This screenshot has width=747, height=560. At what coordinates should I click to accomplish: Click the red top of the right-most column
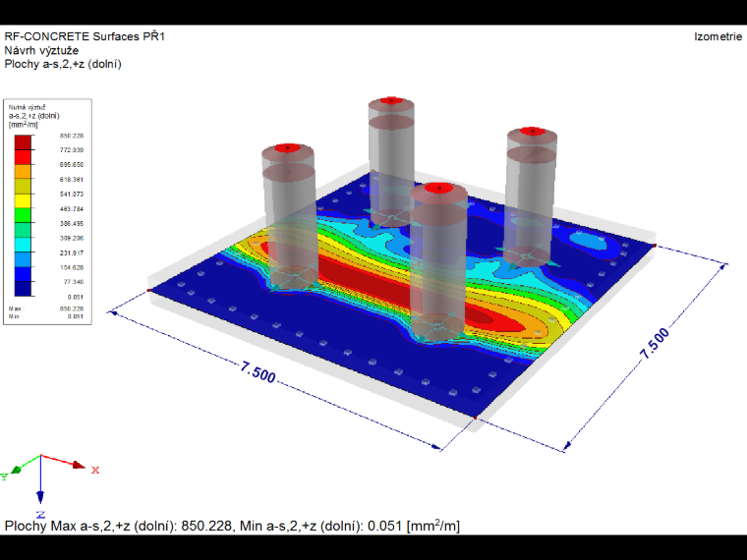tap(532, 131)
